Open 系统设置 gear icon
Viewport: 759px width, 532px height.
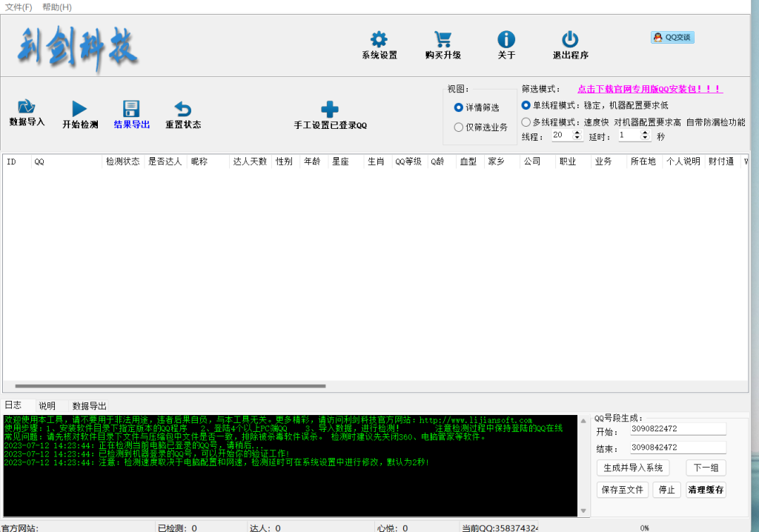coord(379,40)
